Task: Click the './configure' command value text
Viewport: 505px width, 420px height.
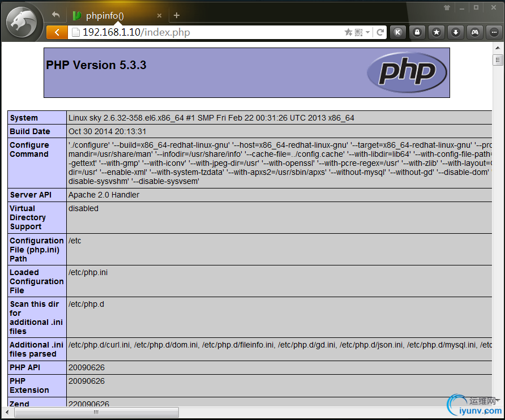Action: [280, 163]
